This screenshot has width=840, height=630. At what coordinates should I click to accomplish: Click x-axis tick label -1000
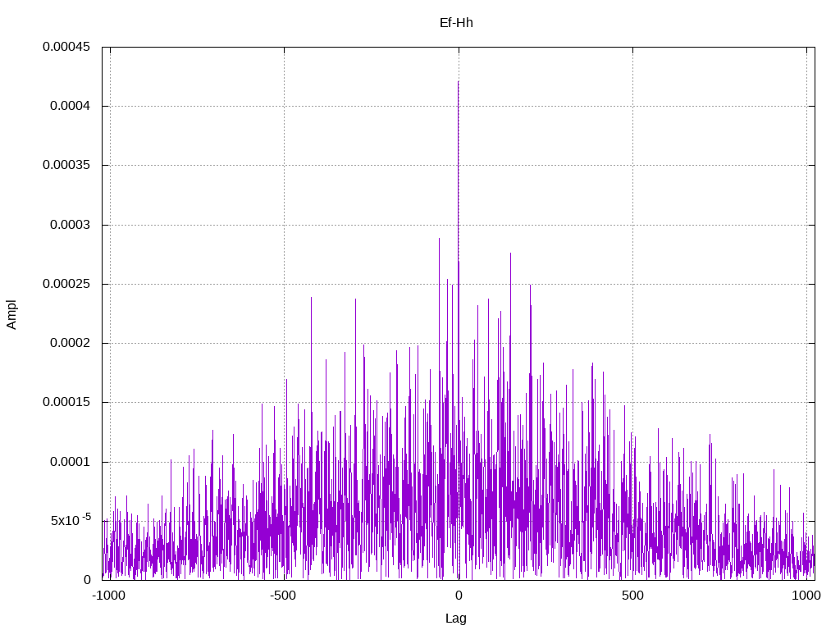[109, 596]
